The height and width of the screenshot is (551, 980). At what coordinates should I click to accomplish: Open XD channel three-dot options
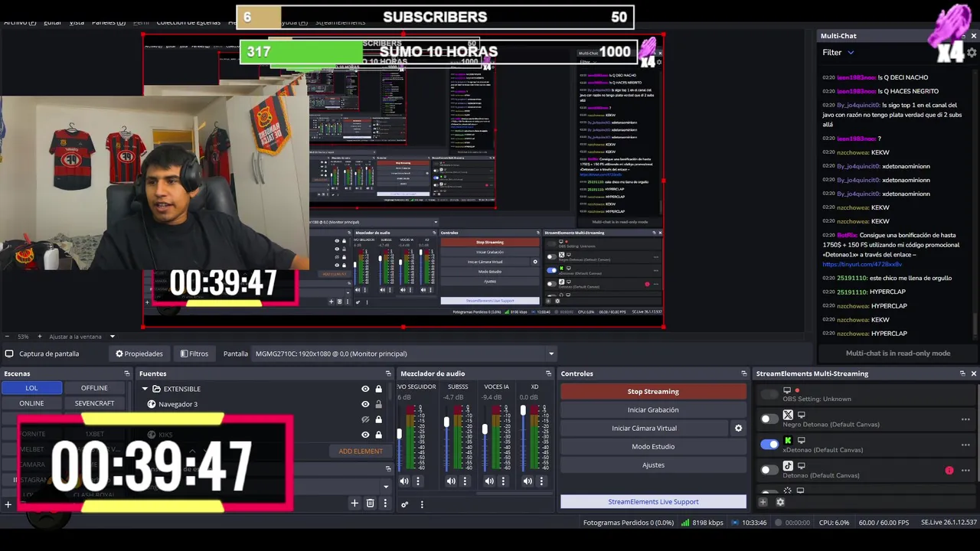pyautogui.click(x=541, y=481)
